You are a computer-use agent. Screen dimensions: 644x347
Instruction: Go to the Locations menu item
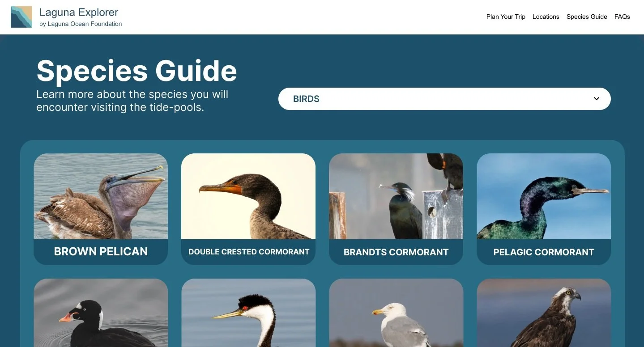[x=546, y=17]
